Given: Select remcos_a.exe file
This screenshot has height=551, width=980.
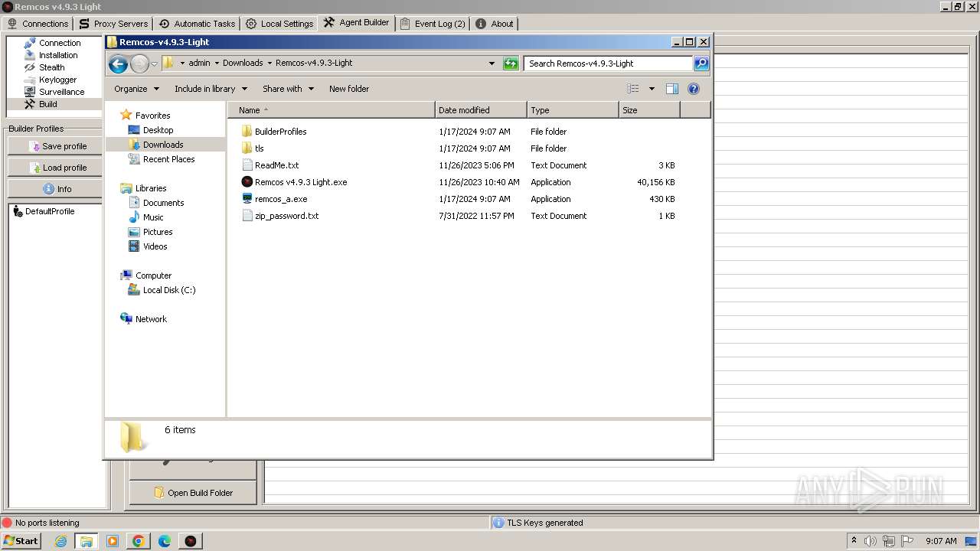Looking at the screenshot, I should coord(281,199).
